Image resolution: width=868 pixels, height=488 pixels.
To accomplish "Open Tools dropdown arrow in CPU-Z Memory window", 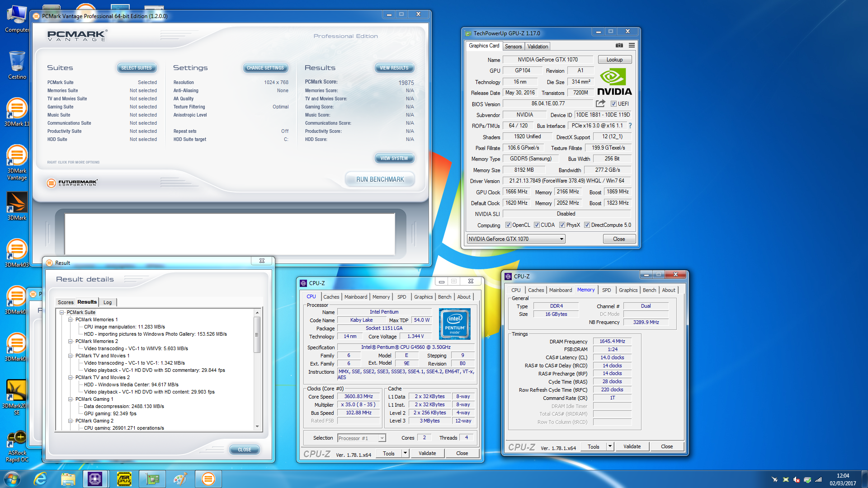I will pos(610,446).
